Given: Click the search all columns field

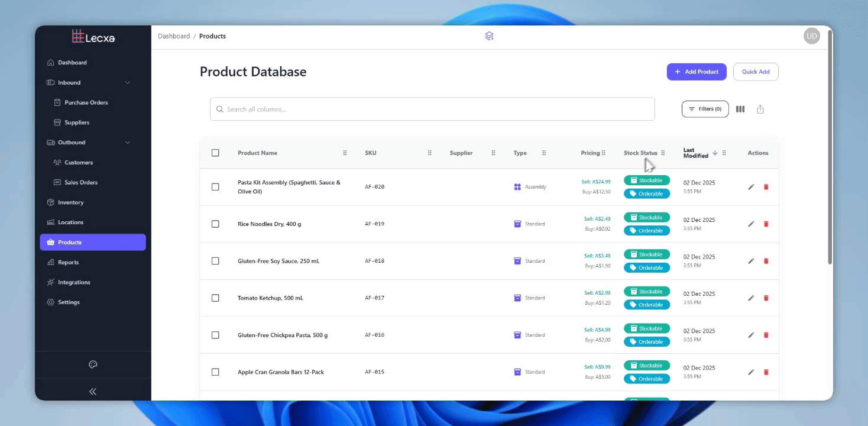Looking at the screenshot, I should 432,109.
